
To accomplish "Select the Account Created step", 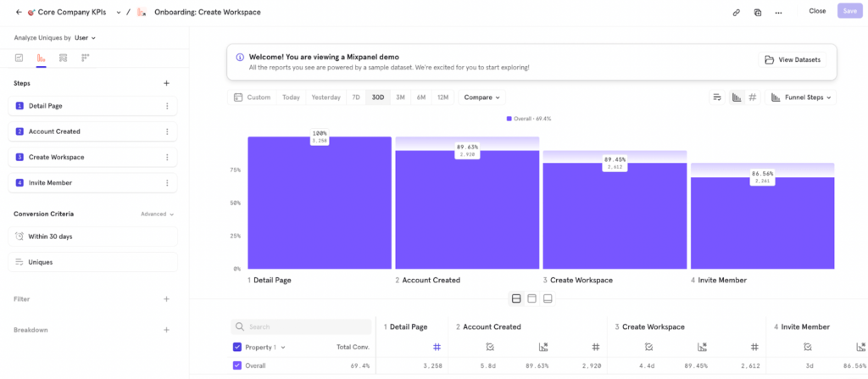I will point(92,131).
